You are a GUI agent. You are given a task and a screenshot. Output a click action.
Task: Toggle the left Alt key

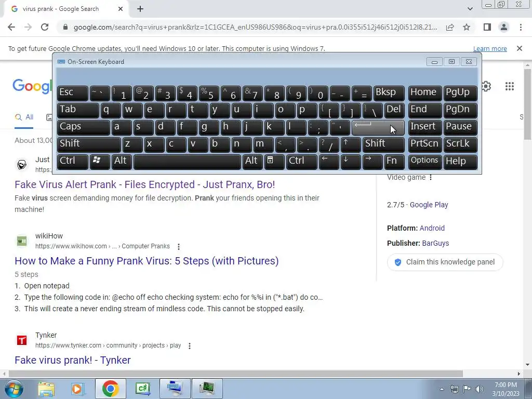tap(122, 162)
